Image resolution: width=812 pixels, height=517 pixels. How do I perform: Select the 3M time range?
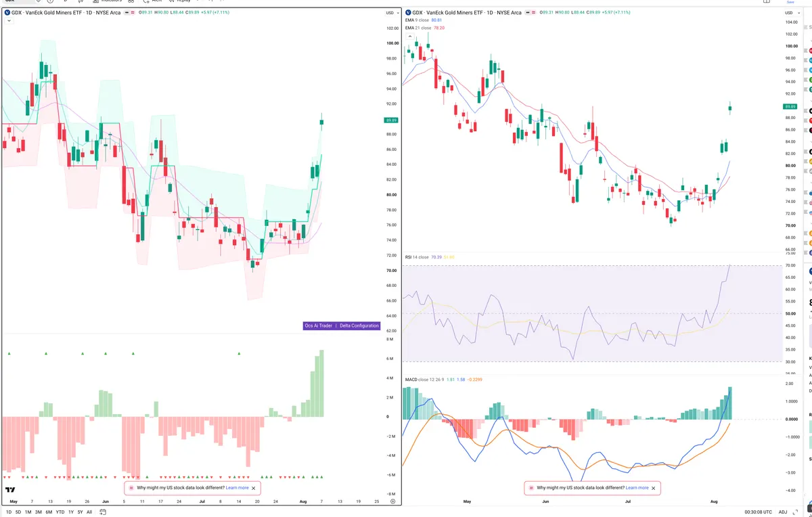click(x=38, y=512)
